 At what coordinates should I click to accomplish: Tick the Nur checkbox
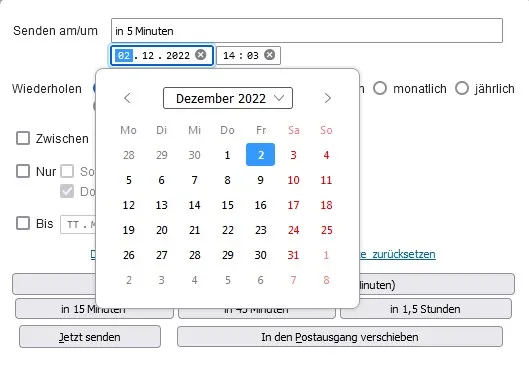coord(23,171)
